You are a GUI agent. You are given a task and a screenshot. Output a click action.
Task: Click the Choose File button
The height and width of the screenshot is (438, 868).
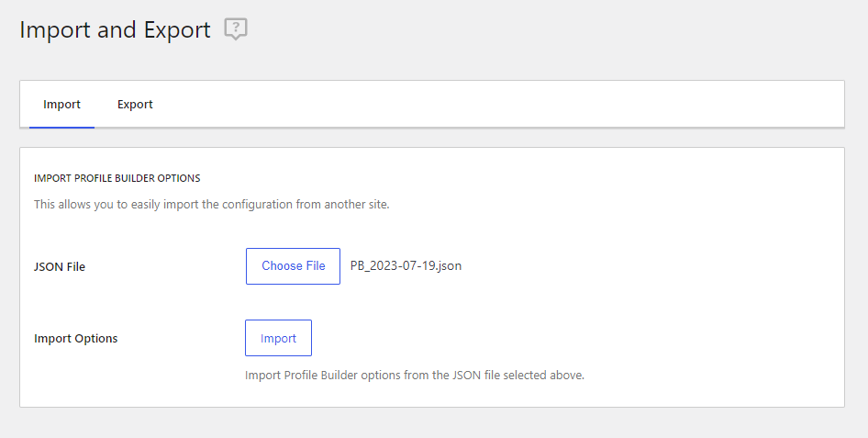293,266
